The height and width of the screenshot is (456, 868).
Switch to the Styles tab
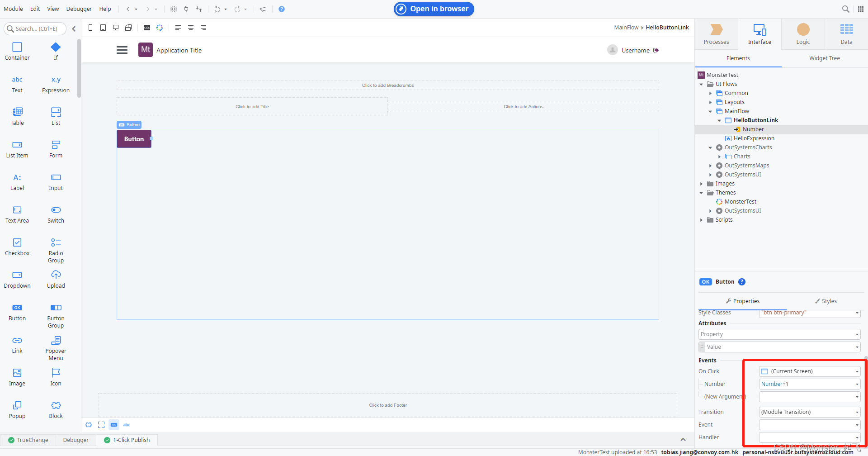(x=826, y=301)
